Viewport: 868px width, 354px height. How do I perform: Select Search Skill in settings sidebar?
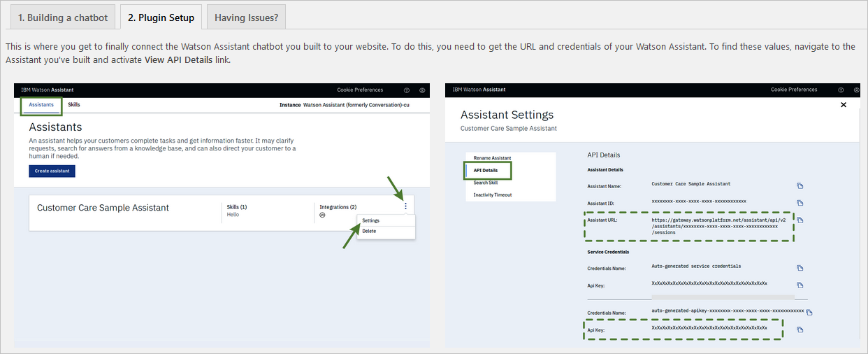[x=486, y=183]
